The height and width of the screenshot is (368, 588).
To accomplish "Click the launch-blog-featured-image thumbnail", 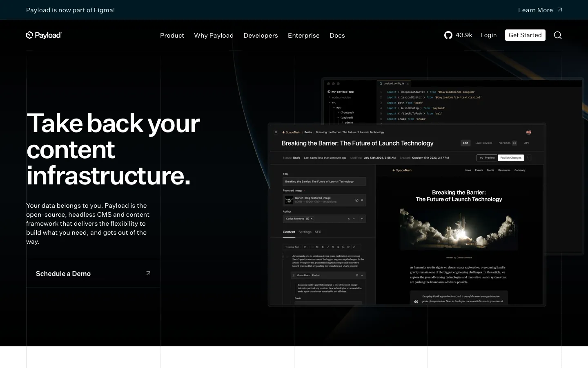I will pos(289,200).
